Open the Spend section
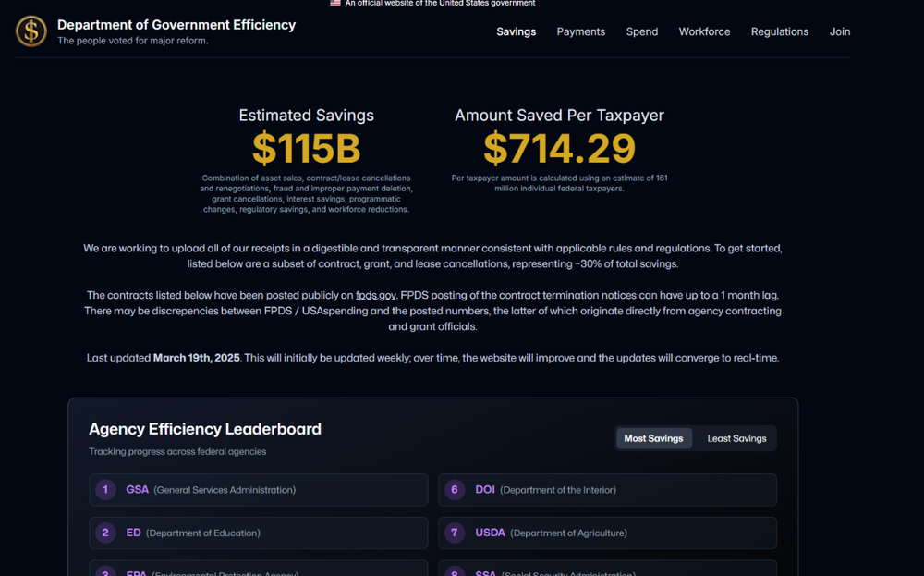The image size is (924, 576). (x=642, y=31)
